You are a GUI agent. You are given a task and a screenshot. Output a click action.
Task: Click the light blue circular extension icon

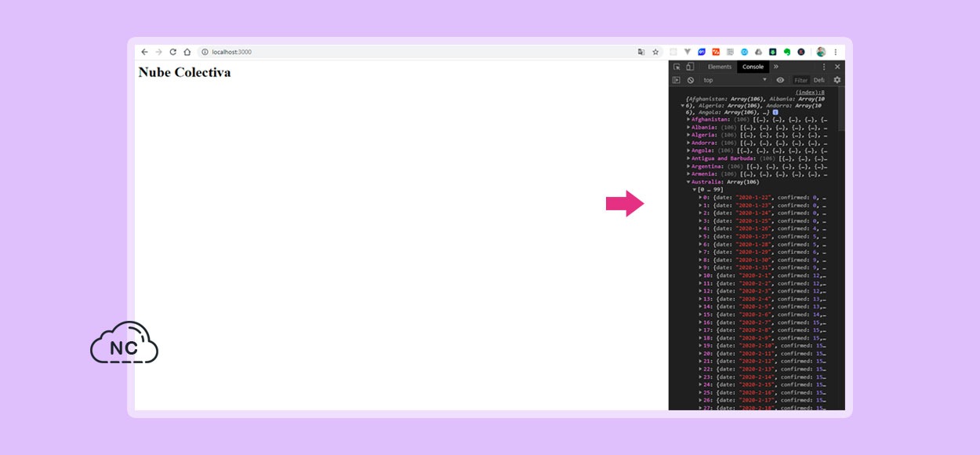click(x=745, y=52)
